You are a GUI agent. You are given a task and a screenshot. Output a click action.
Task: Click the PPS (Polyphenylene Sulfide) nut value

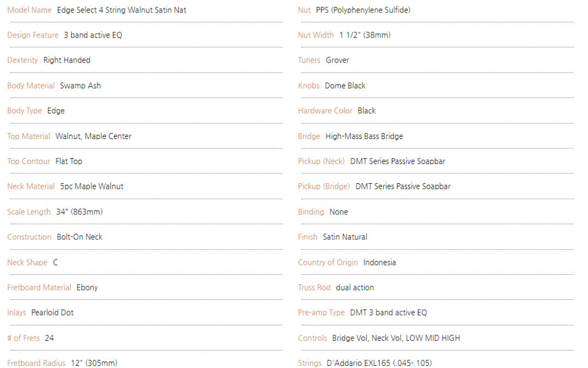click(363, 10)
